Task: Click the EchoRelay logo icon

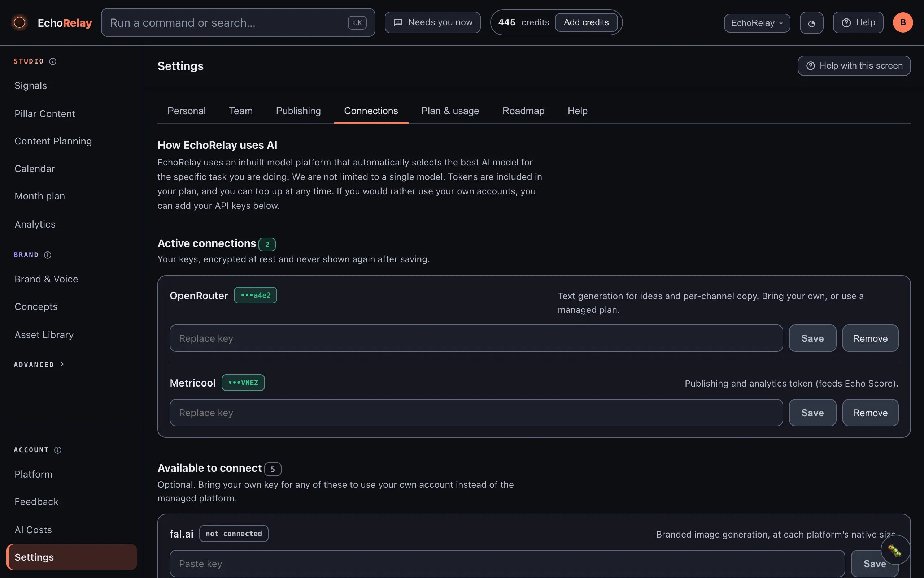Action: 19,22
